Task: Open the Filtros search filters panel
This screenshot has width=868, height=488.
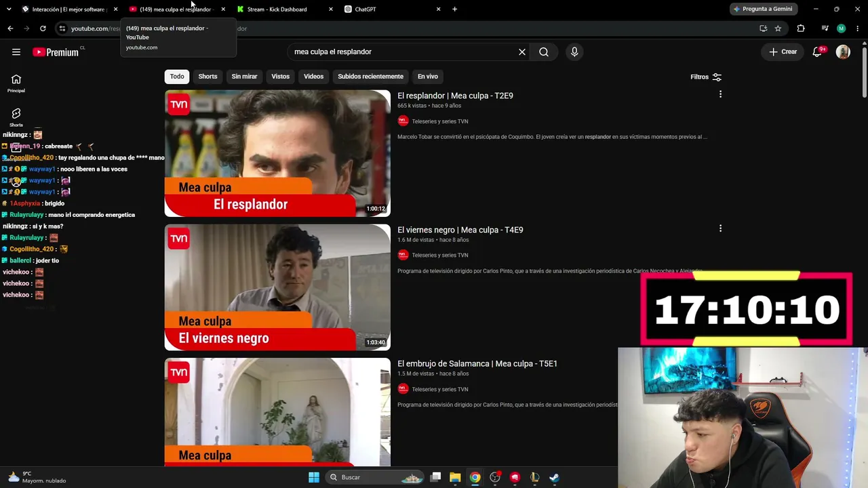Action: [706, 77]
